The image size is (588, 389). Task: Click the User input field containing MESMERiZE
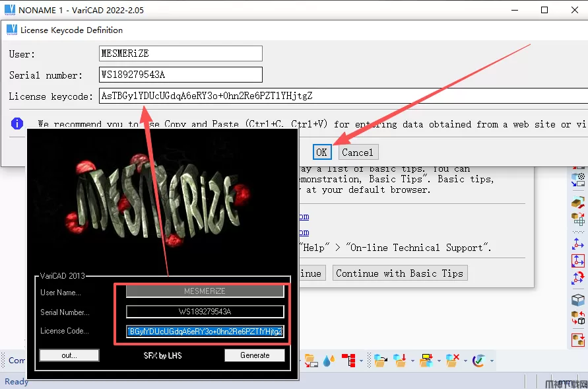(x=181, y=53)
